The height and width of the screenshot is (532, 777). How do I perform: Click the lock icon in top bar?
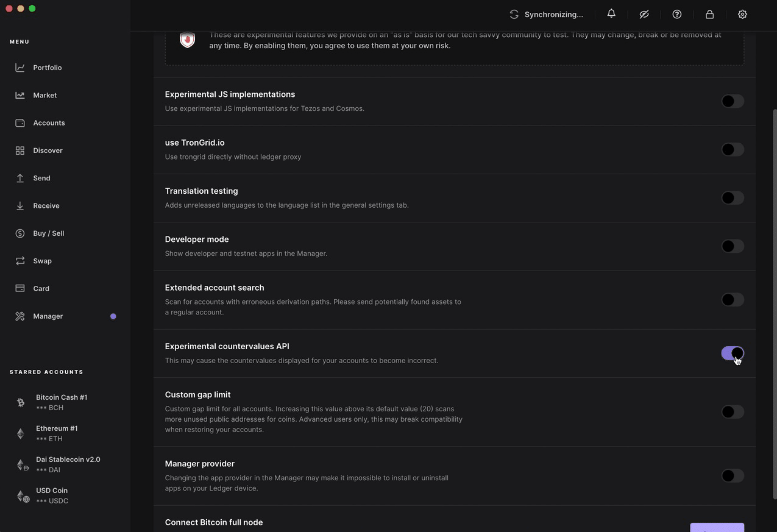click(710, 14)
